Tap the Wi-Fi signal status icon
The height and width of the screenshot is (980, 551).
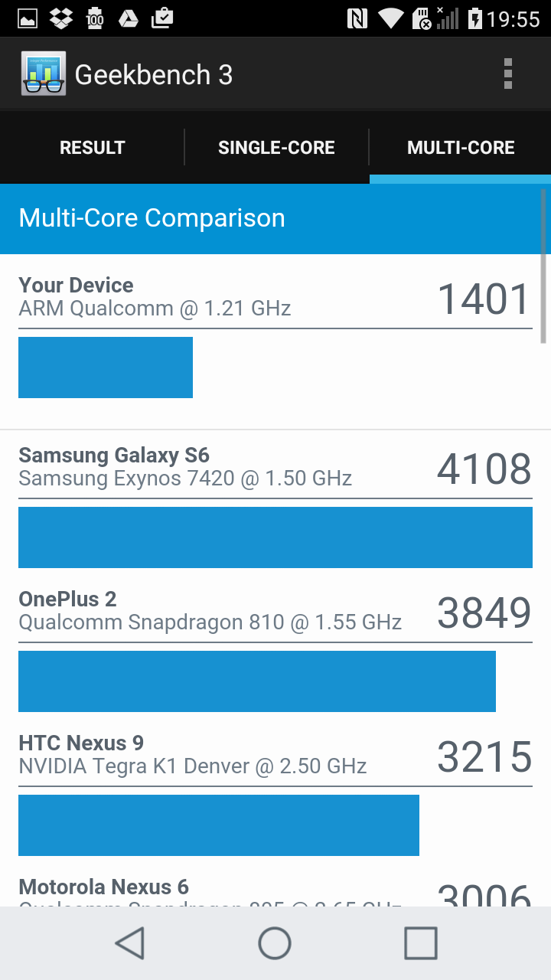coord(391,18)
